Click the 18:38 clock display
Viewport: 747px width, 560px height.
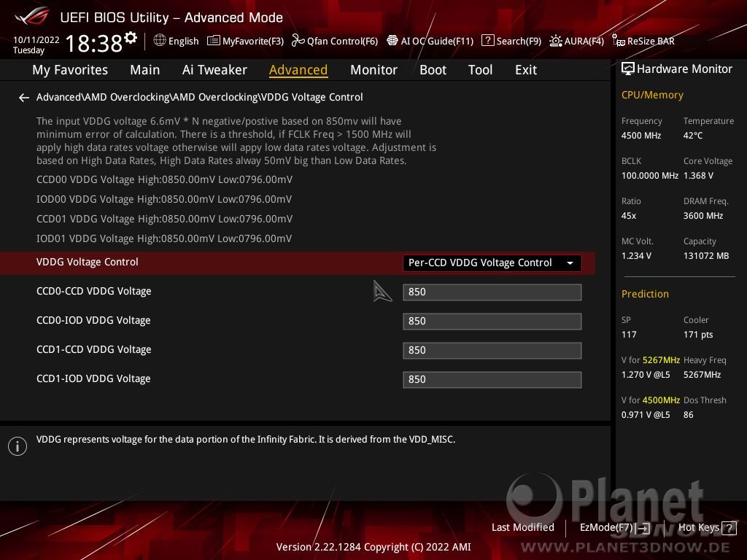tap(94, 43)
